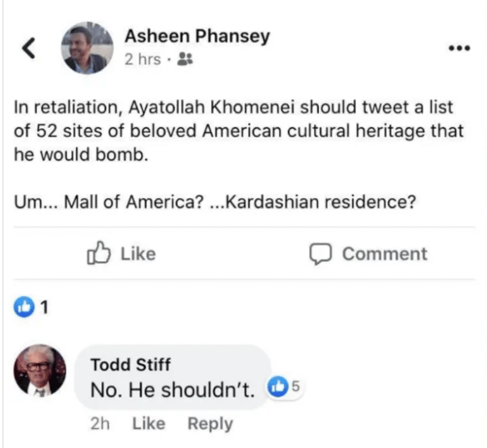Click the blue like reaction icon under post
This screenshot has height=448, width=487.
tap(22, 308)
